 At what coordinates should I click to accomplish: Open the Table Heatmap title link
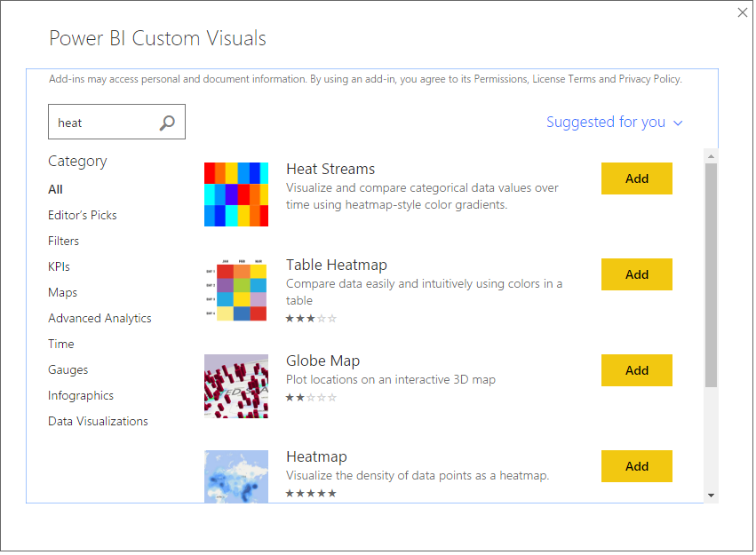pyautogui.click(x=337, y=265)
